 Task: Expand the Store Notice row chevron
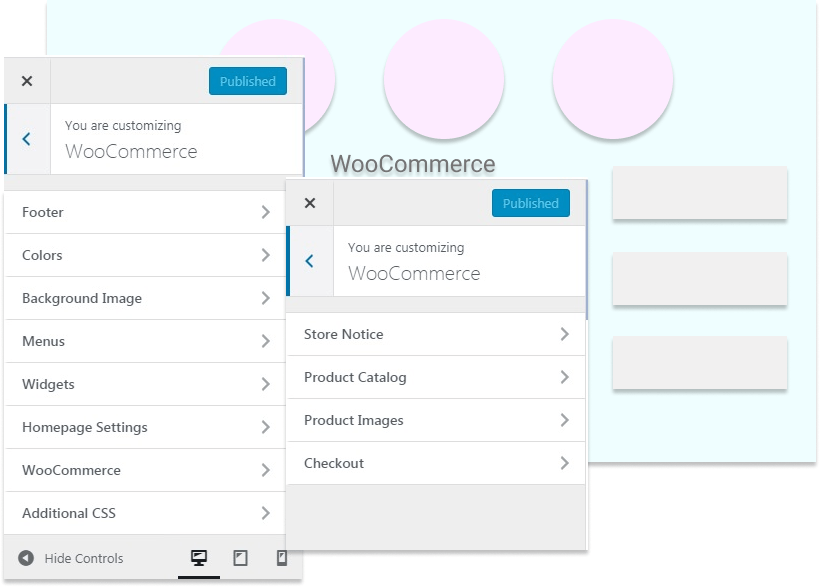tap(564, 334)
